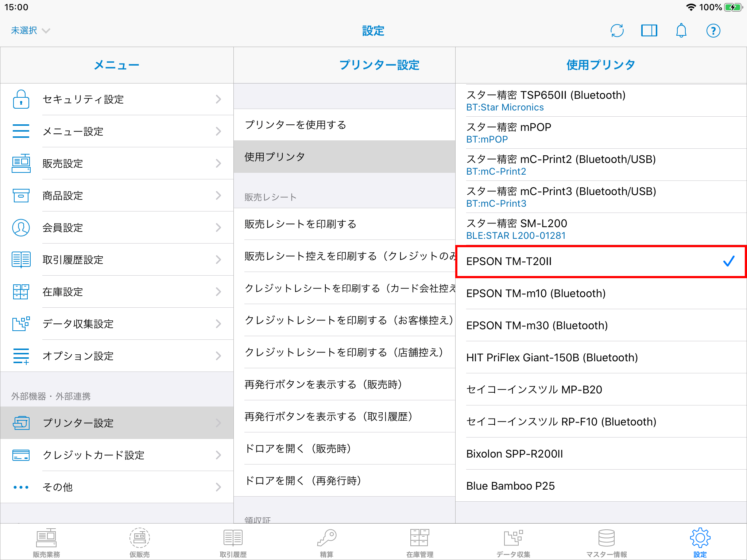Select スター精密 mPOP printer

click(x=601, y=133)
